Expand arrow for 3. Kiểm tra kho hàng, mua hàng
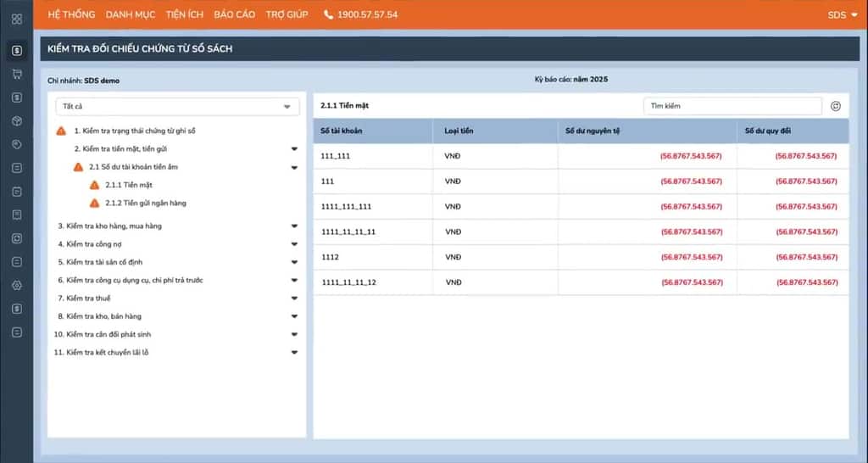Viewport: 868px width, 463px height. (x=294, y=226)
